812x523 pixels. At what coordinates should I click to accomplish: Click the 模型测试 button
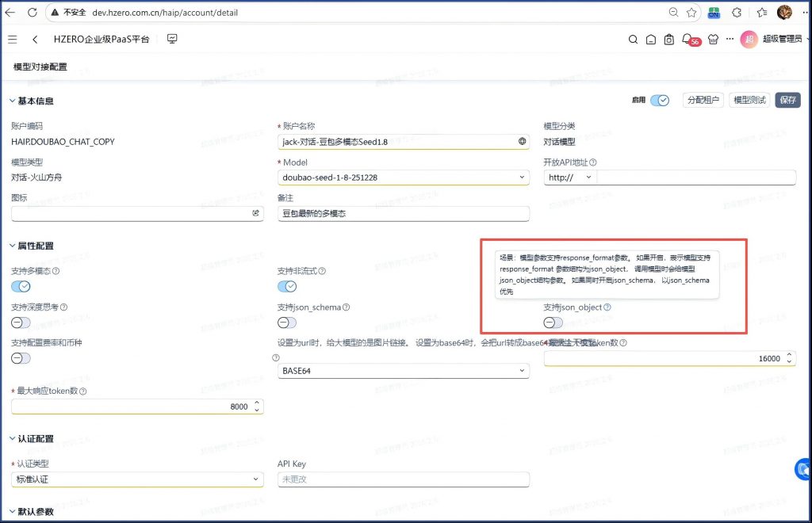coord(749,101)
